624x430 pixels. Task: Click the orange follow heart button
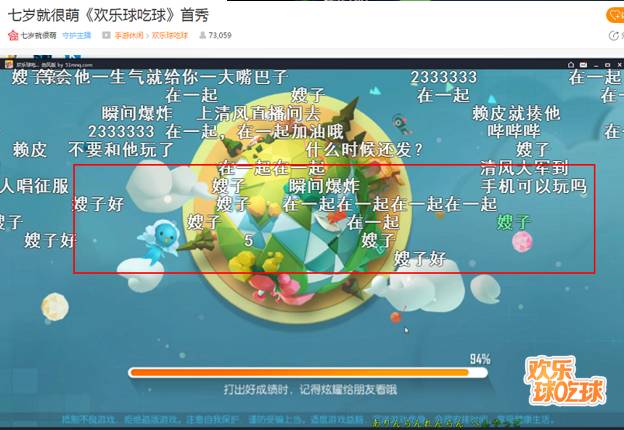(615, 16)
